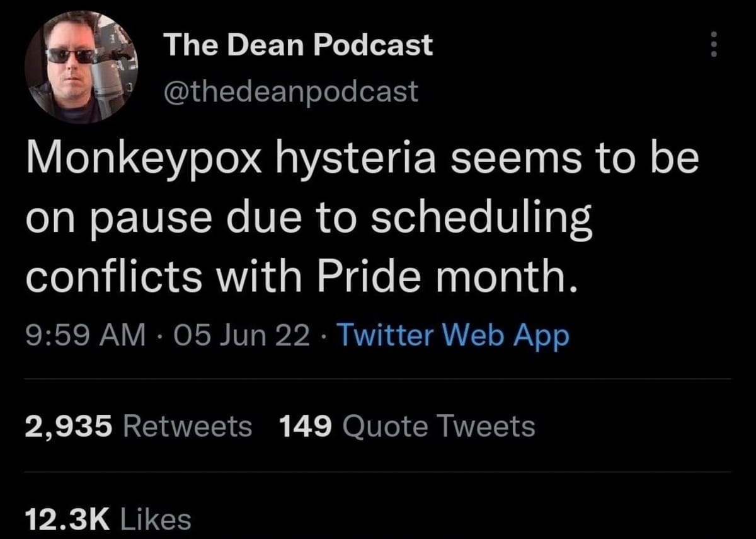Click the word "Retweets" label
756x539 pixels.
(188, 427)
